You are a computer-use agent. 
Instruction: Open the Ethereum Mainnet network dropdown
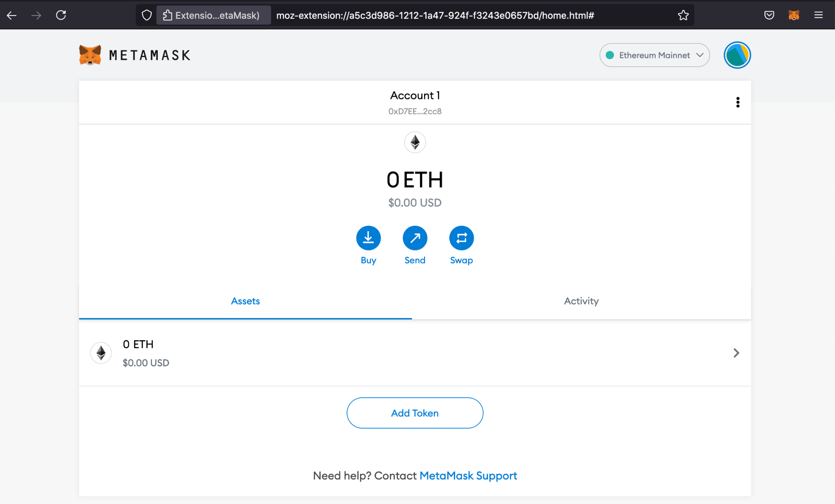point(654,55)
